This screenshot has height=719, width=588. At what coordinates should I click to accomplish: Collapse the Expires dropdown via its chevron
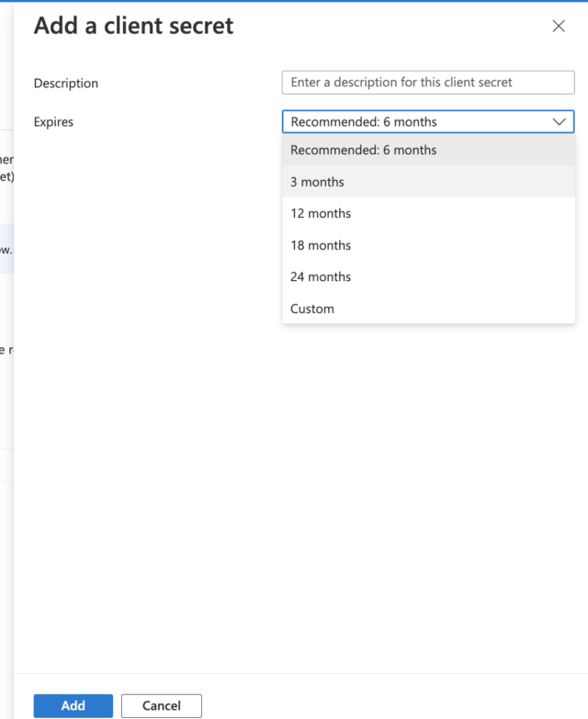pos(559,122)
